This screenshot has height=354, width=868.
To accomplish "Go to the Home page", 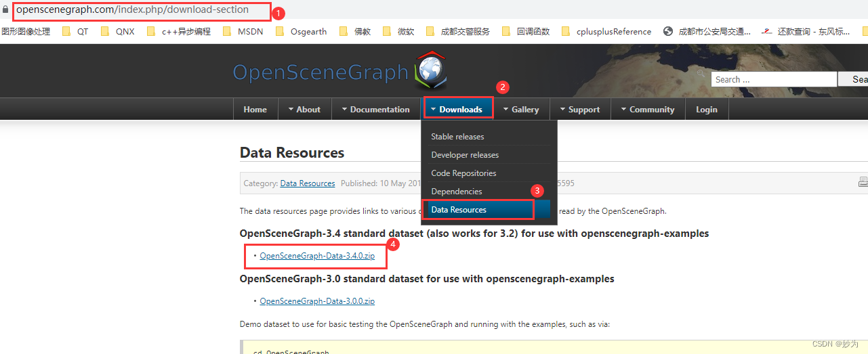I will pos(255,109).
